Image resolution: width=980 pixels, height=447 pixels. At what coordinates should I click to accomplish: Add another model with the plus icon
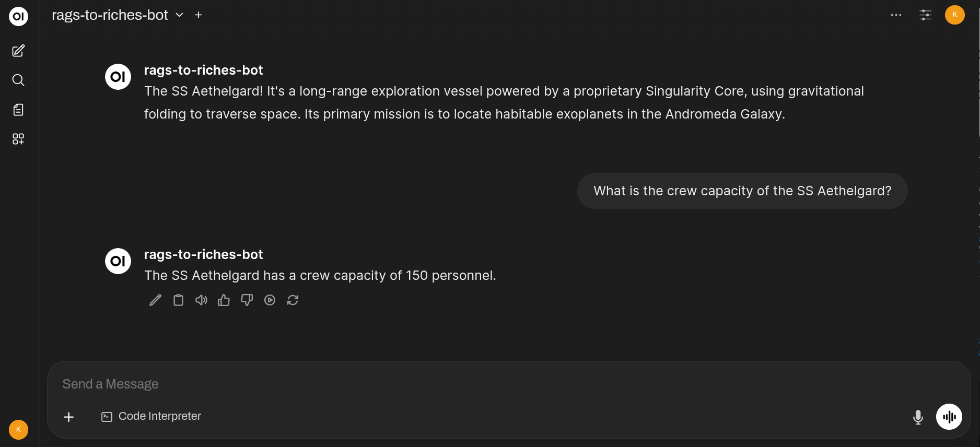point(199,15)
